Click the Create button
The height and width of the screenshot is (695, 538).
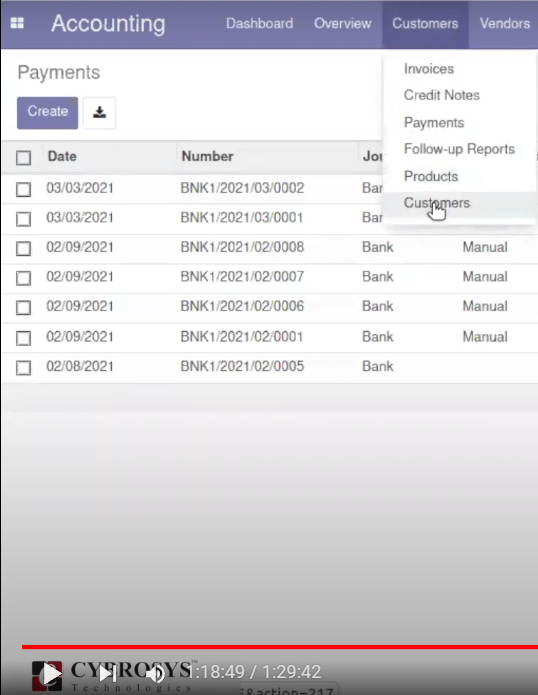pyautogui.click(x=47, y=113)
